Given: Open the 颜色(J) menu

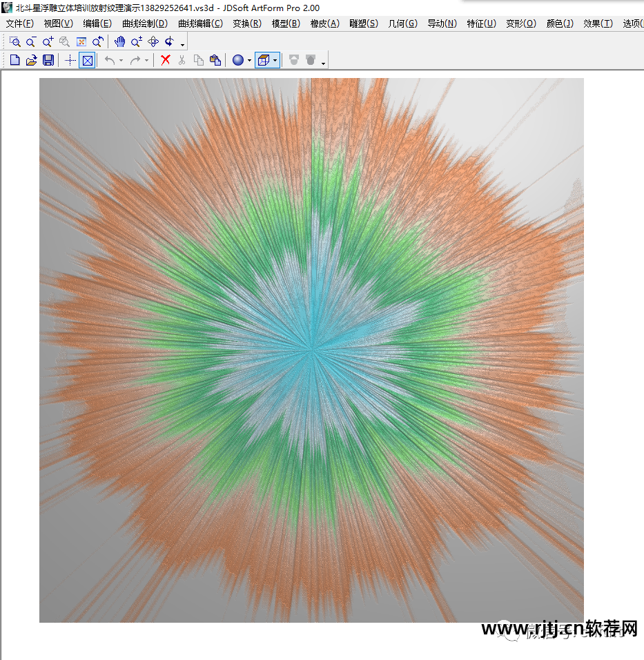Looking at the screenshot, I should click(559, 23).
